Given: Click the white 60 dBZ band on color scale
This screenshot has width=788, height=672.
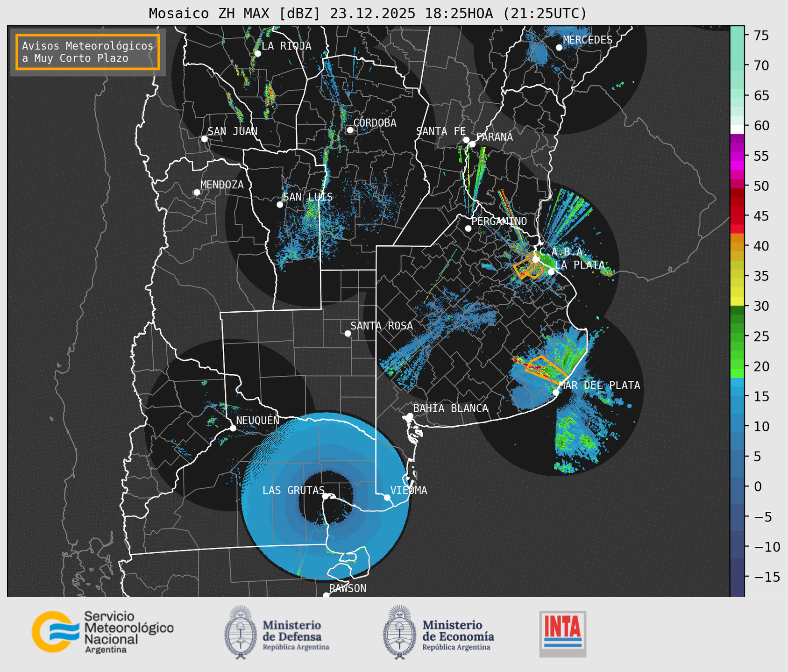Looking at the screenshot, I should pos(737,129).
